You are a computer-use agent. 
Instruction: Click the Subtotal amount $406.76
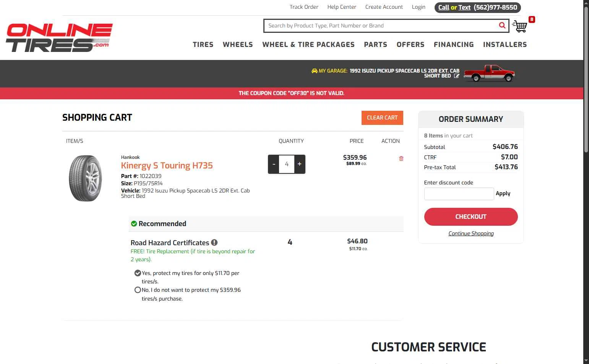tap(505, 147)
